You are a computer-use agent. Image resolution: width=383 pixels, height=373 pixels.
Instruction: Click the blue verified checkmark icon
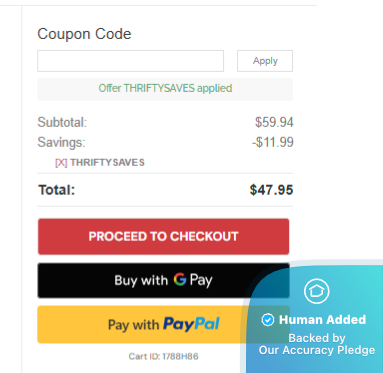pos(268,320)
